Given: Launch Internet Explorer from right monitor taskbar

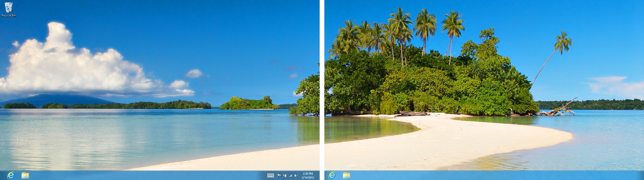Looking at the screenshot, I should coord(332,175).
